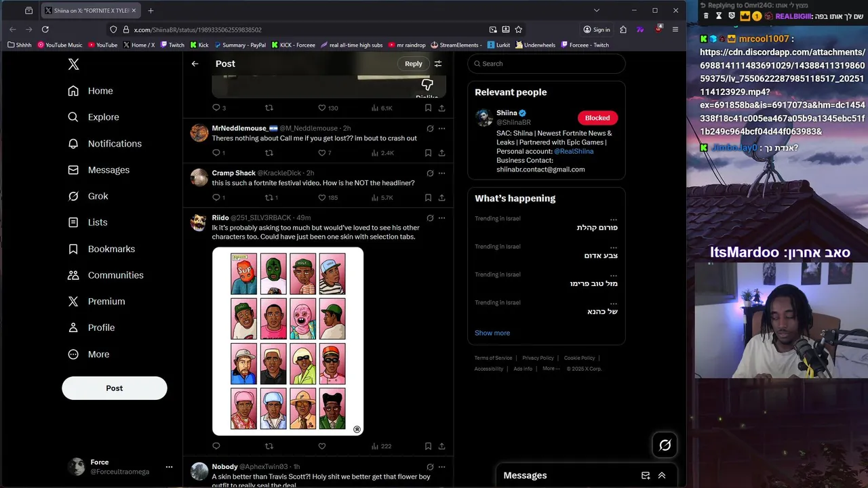Image resolution: width=868 pixels, height=488 pixels.
Task: Open Premium in the X sidebar
Action: (97, 302)
